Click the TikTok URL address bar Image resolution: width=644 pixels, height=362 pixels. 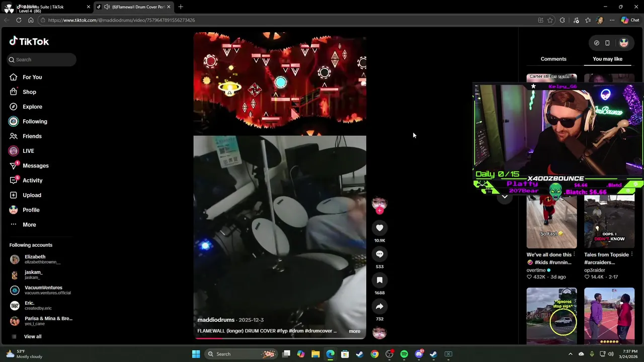tap(287, 20)
